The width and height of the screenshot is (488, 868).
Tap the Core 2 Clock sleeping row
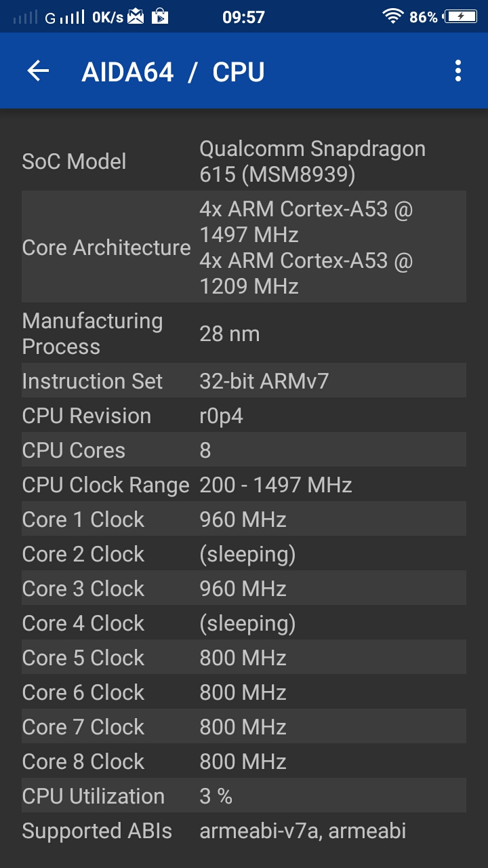click(x=244, y=554)
